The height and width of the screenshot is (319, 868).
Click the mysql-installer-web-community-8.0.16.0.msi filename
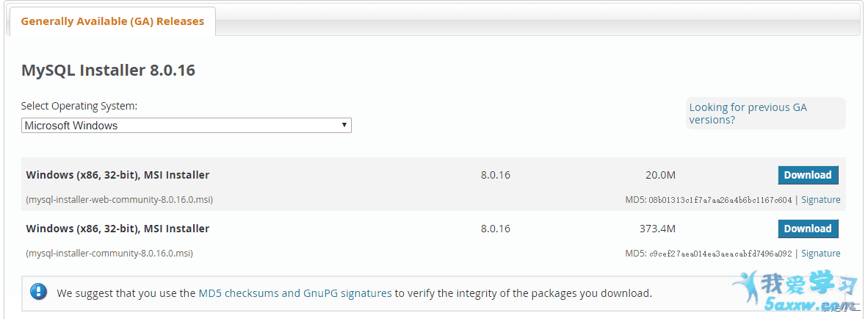120,199
